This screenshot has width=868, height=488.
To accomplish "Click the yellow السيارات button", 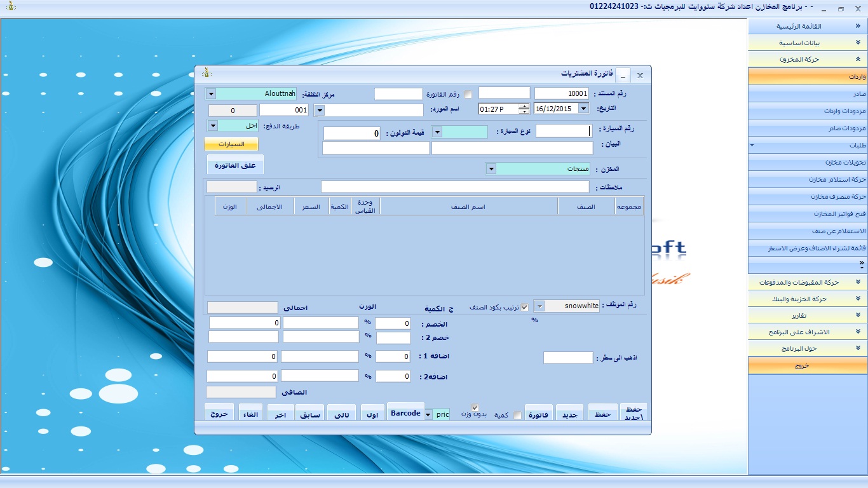I will click(231, 144).
